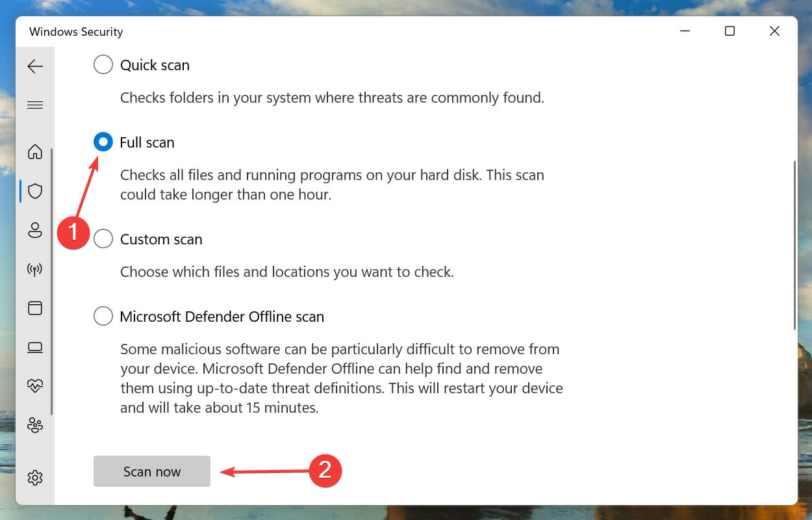Open App & browser control icon
This screenshot has height=520, width=812.
pyautogui.click(x=35, y=308)
